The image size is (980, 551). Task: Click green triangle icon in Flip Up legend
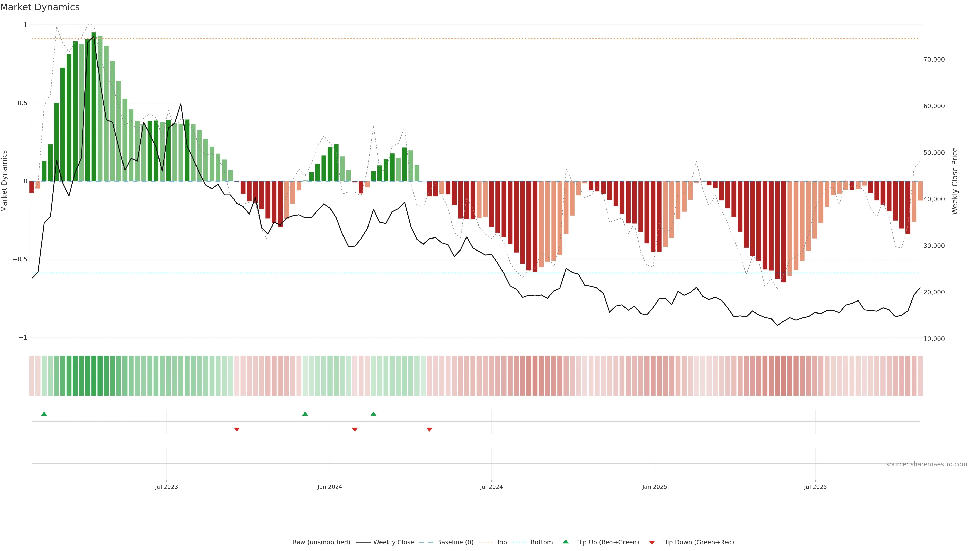[566, 542]
